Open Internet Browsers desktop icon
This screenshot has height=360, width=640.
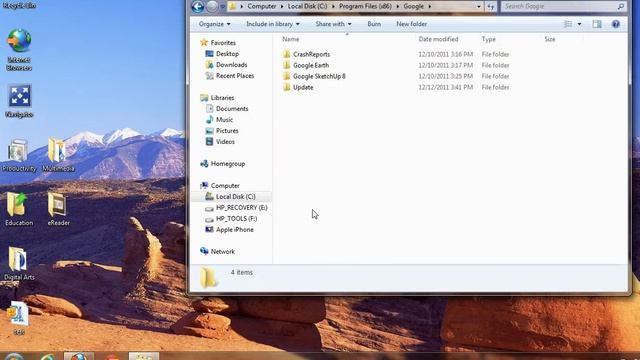pos(19,50)
